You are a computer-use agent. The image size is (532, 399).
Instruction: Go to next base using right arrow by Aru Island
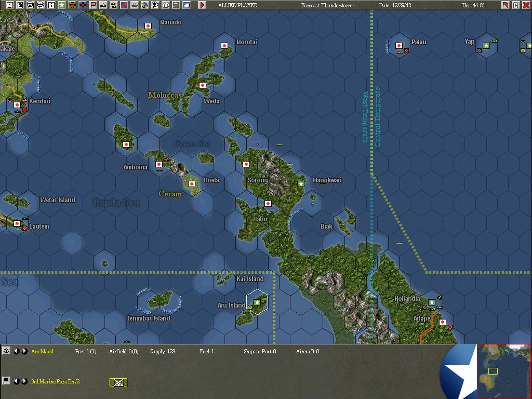24,351
